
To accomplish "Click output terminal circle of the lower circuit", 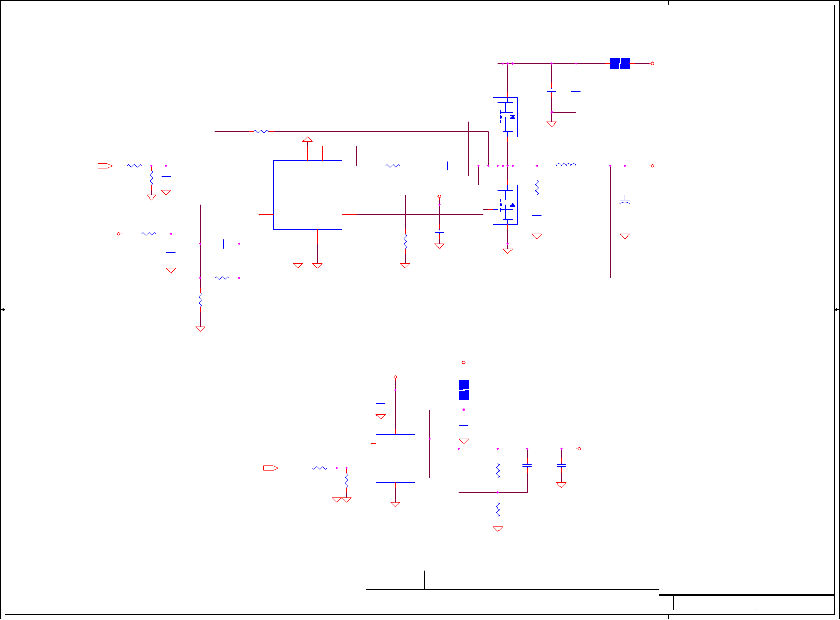I will tap(579, 449).
